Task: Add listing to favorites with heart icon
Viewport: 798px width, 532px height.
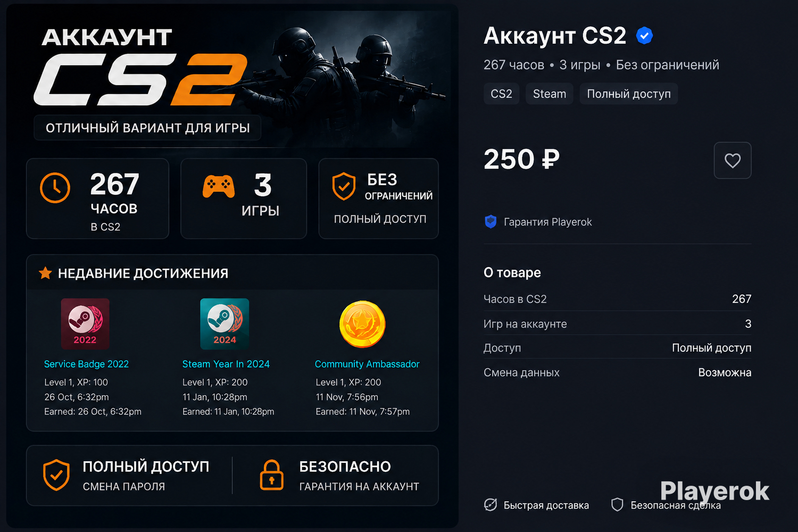Action: [x=733, y=160]
